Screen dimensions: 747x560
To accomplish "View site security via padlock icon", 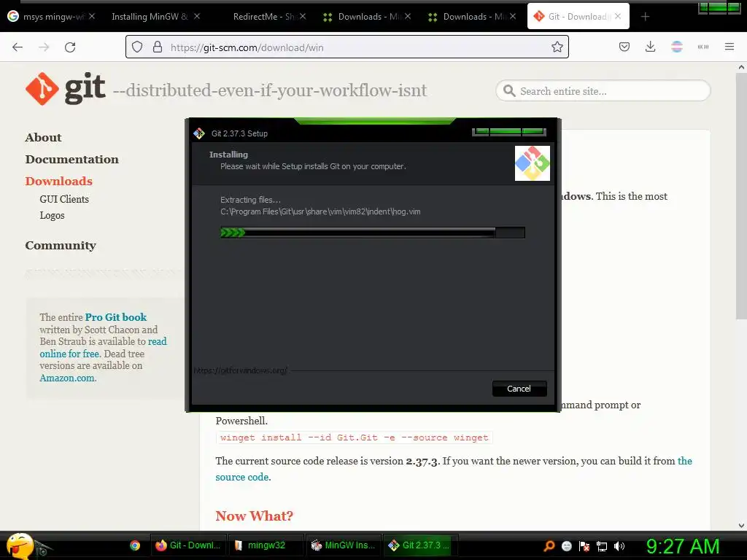I will point(158,47).
